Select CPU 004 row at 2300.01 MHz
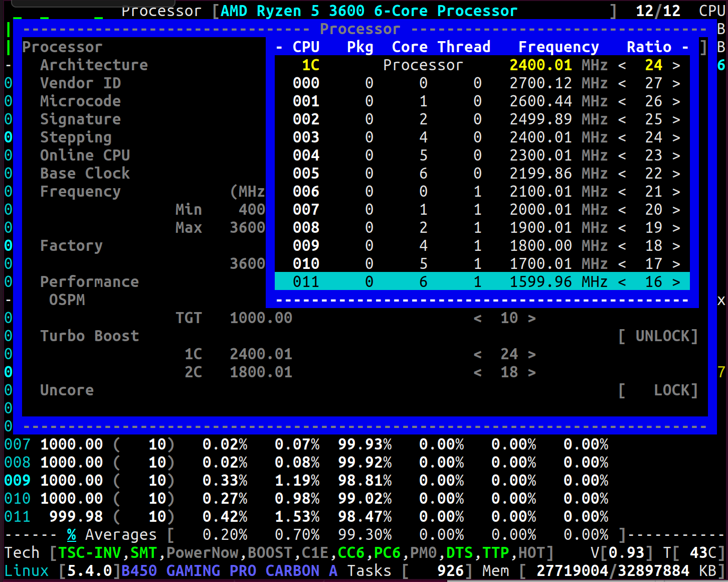Screen dimensions: 728x582 [x=482, y=156]
